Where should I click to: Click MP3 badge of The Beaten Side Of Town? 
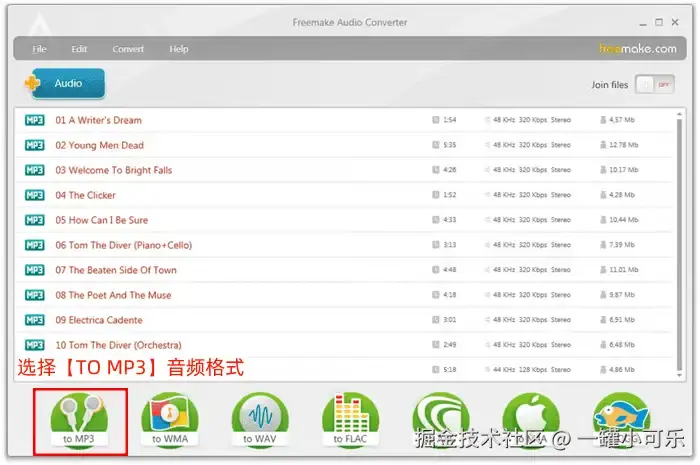[35, 270]
